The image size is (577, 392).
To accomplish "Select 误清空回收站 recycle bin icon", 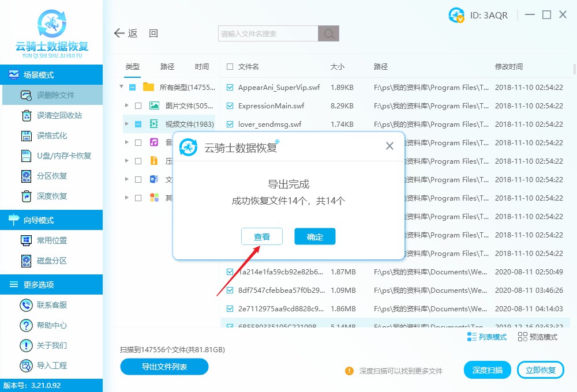I will (27, 115).
